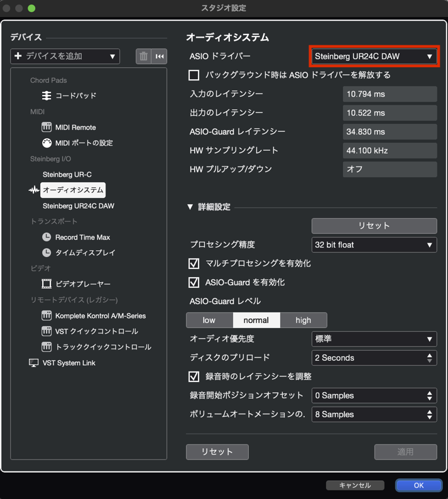Collapse the 詳細設定 section triangle
This screenshot has width=448, height=499.
(x=190, y=207)
